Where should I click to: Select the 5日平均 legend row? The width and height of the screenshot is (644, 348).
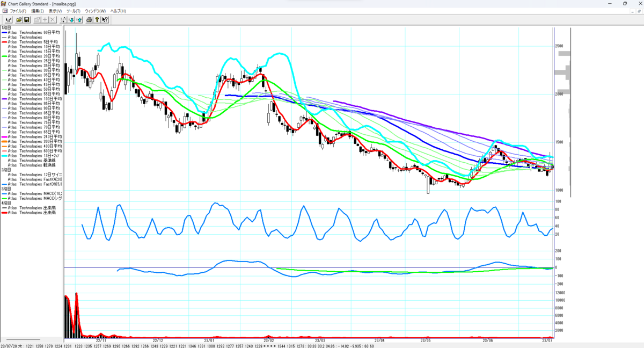(x=31, y=42)
